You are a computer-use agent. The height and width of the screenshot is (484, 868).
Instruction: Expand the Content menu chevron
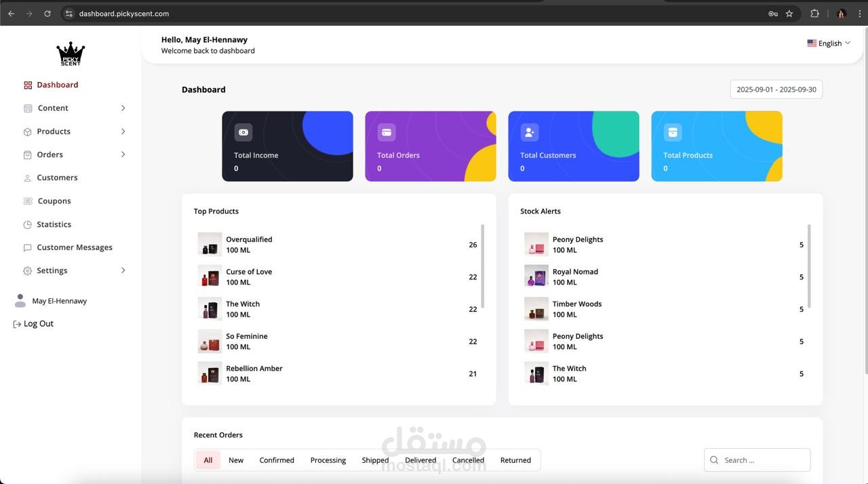point(123,108)
